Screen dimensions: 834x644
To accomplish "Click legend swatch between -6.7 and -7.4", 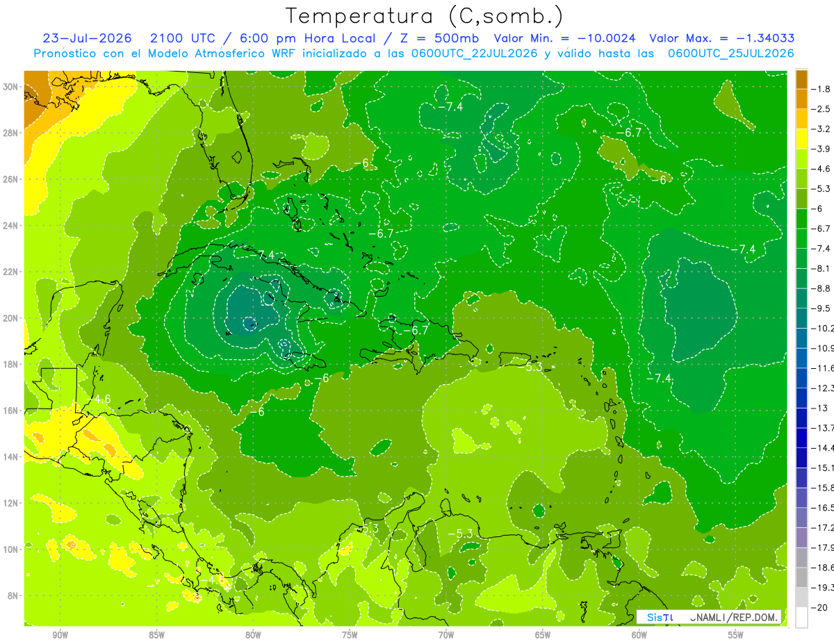I will coord(801,238).
